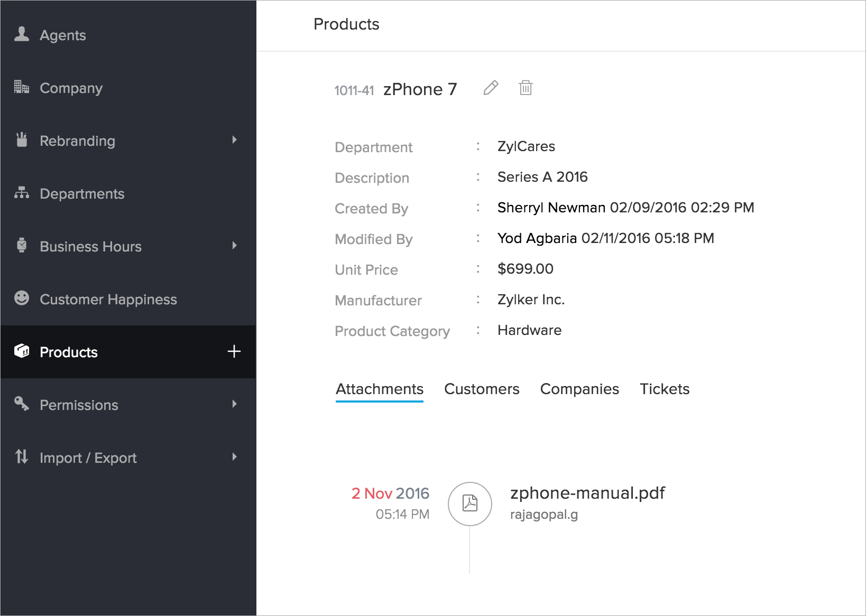
Task: Click the Company building icon in sidebar
Action: pyautogui.click(x=22, y=87)
